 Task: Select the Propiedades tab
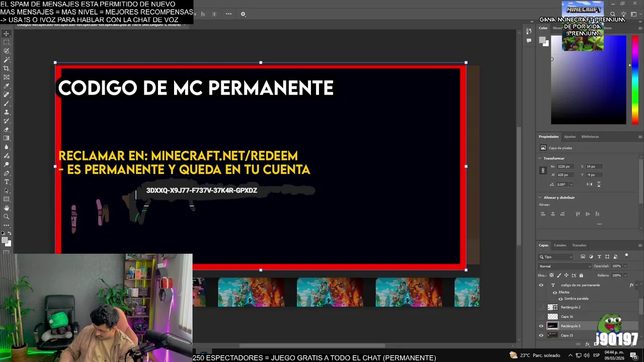[x=548, y=137]
